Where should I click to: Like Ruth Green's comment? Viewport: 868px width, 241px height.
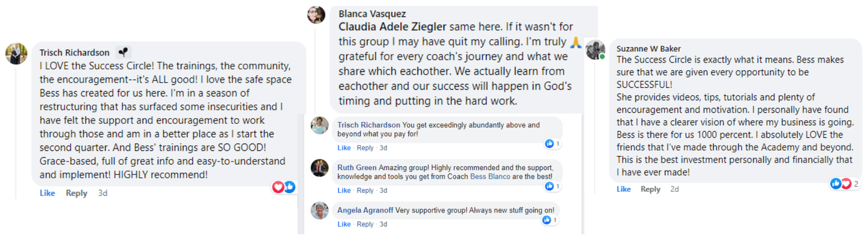(344, 191)
